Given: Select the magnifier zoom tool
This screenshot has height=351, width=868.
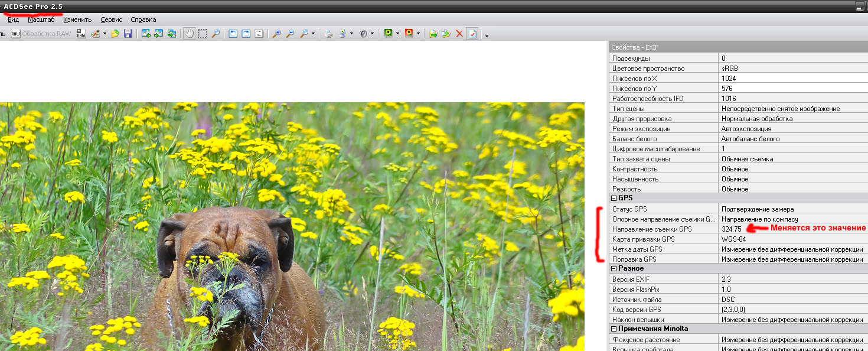Looking at the screenshot, I should click(216, 34).
